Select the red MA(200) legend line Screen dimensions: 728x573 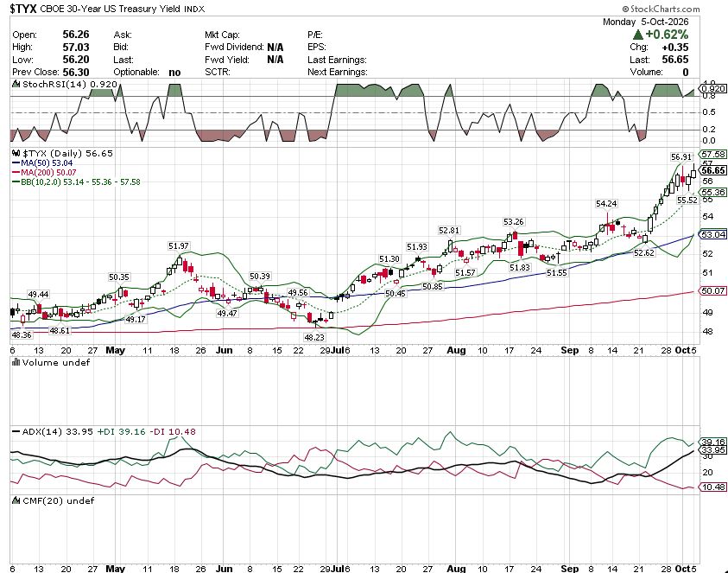coord(16,172)
